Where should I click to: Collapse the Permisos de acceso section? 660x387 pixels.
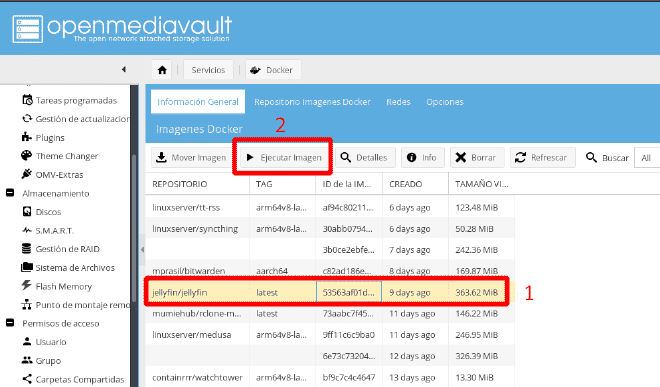click(10, 323)
